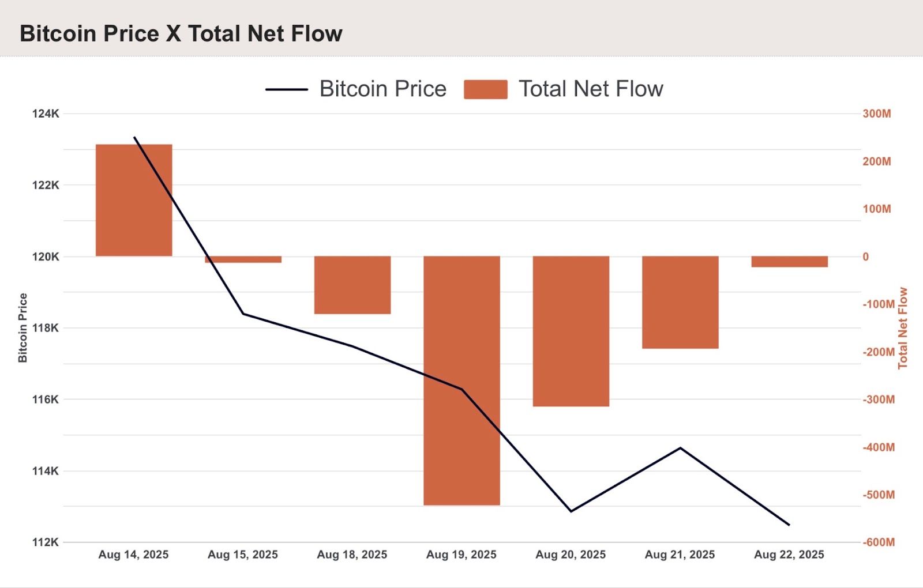Image resolution: width=923 pixels, height=588 pixels.
Task: Toggle the Total Net Flow legend label
Action: point(591,89)
